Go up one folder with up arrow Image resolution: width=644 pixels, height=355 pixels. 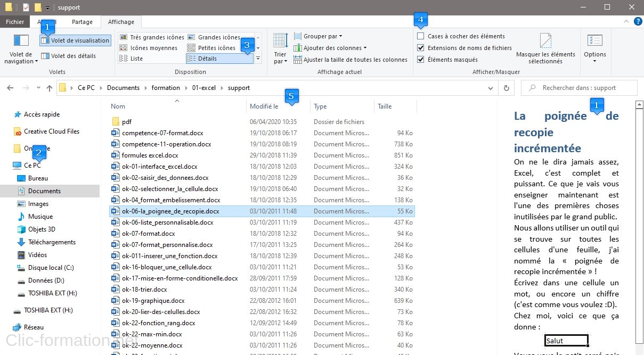coord(50,88)
